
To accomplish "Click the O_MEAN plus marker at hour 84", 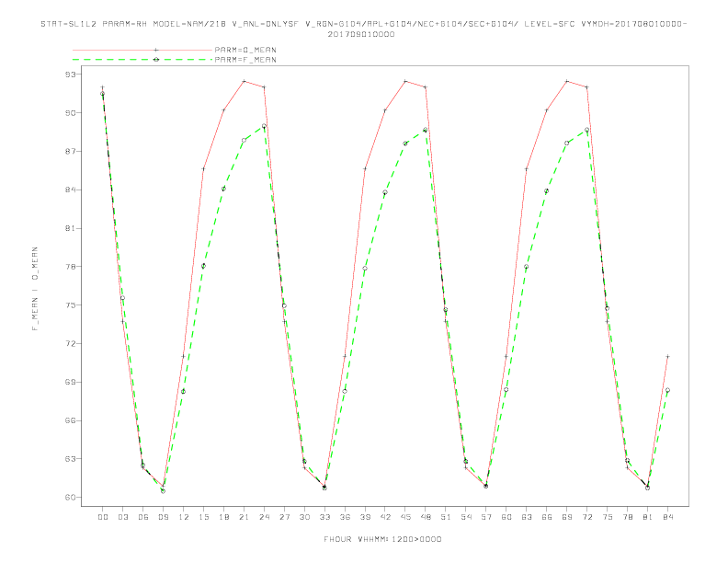I will pyautogui.click(x=667, y=357).
